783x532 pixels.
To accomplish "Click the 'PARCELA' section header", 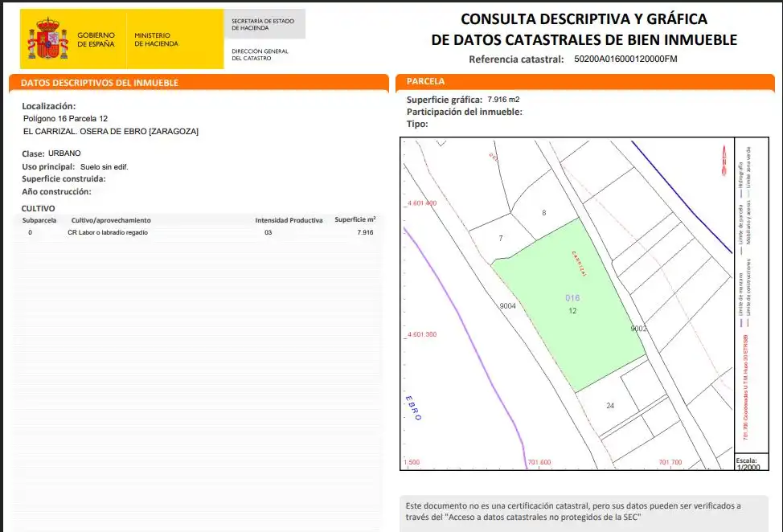I will (x=425, y=81).
